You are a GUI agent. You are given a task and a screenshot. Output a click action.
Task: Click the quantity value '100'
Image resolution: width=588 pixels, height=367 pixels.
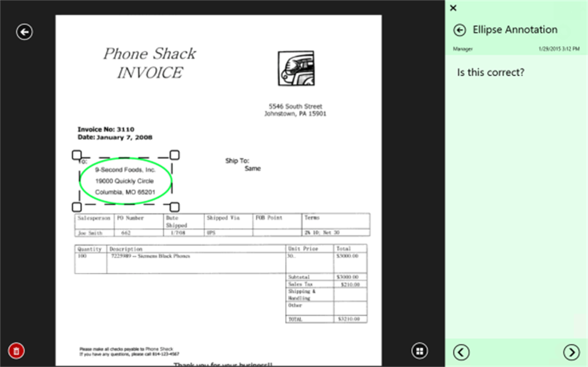click(x=82, y=256)
